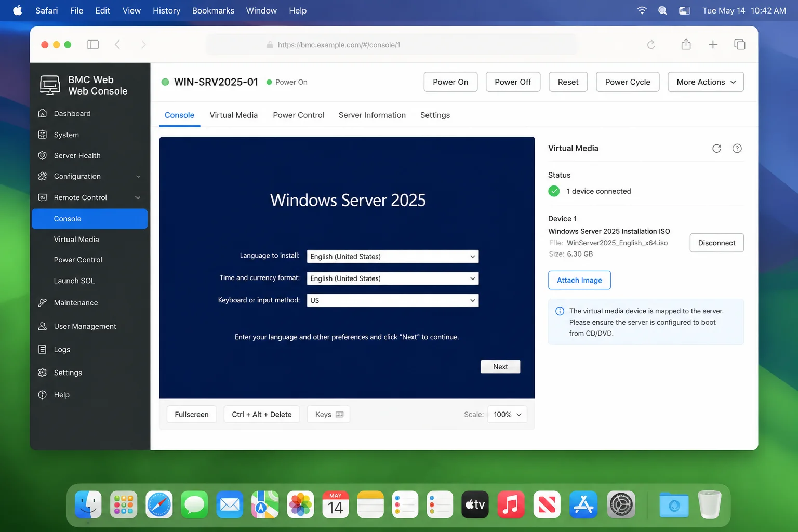Click the Attach Image button
The height and width of the screenshot is (532, 798).
point(579,281)
